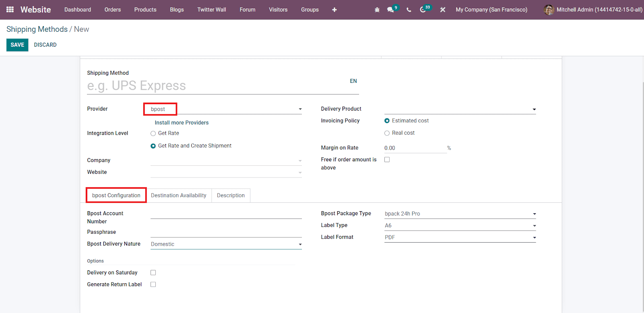The height and width of the screenshot is (313, 644).
Task: Choose Real cost invoicing policy
Action: (x=387, y=133)
